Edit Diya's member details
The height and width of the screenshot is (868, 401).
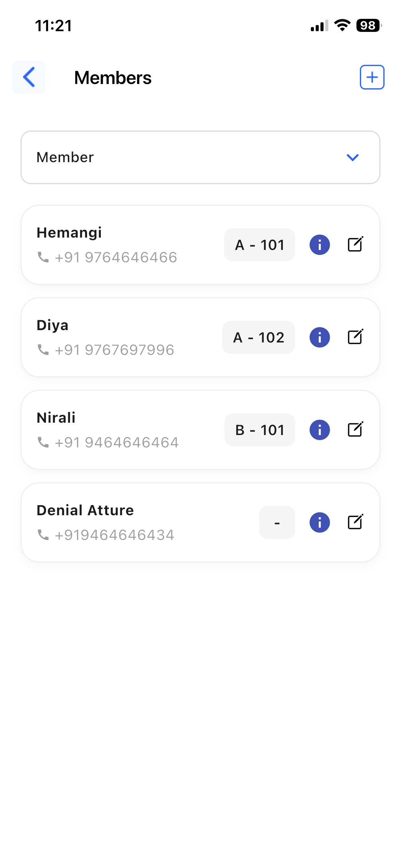tap(355, 337)
